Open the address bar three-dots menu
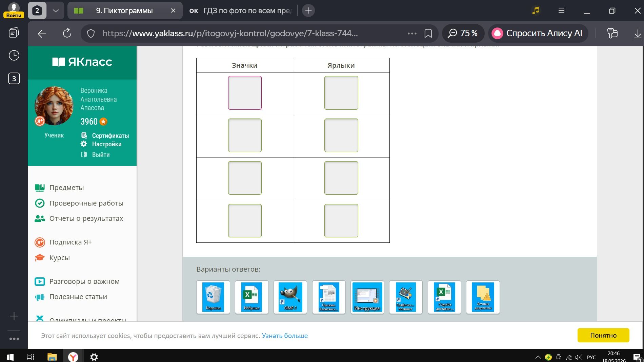Image resolution: width=644 pixels, height=362 pixels. click(x=412, y=33)
